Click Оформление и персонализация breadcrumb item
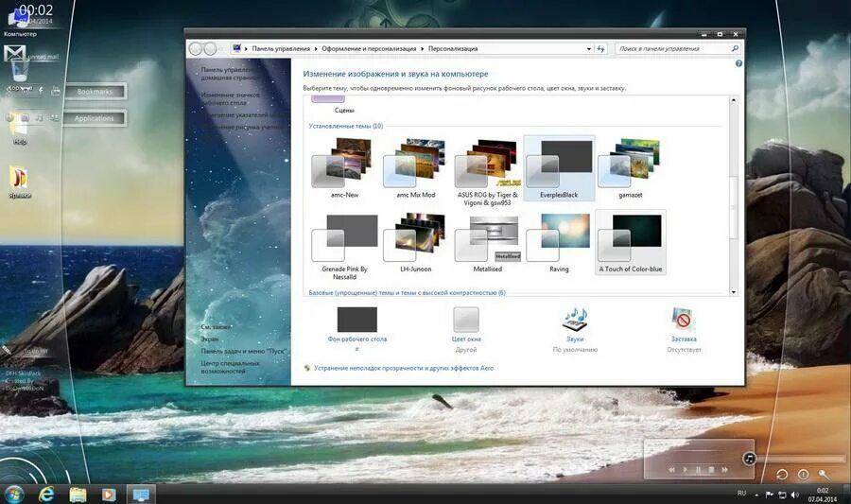This screenshot has height=504, width=851. click(x=369, y=49)
